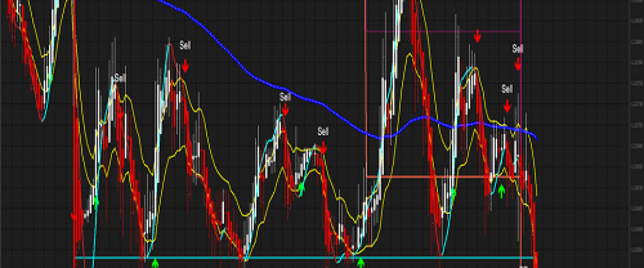Click the leftmost Sell label on the chart
644x268 pixels.
click(x=120, y=78)
